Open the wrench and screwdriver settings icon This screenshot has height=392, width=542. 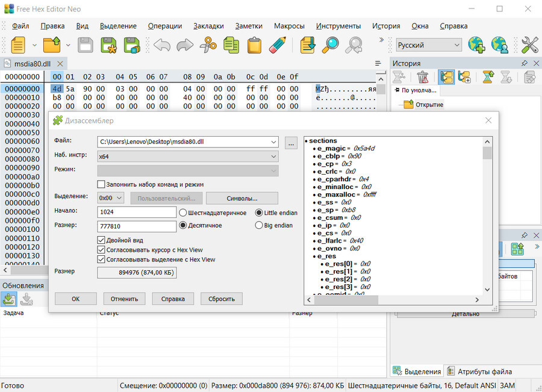[529, 45]
